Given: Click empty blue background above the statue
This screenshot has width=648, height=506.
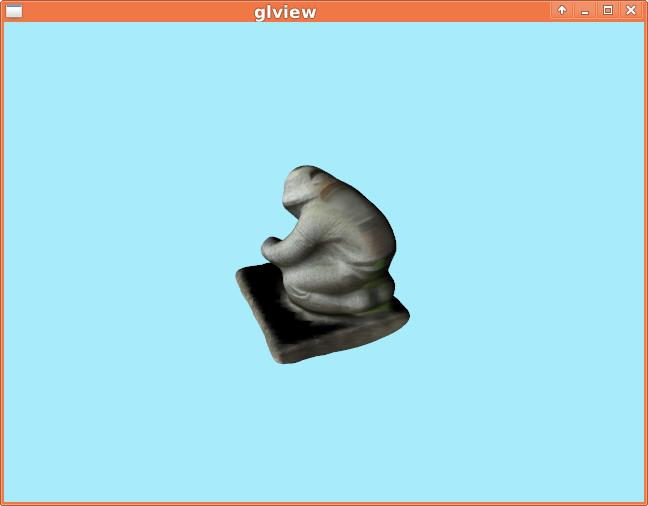Looking at the screenshot, I should pyautogui.click(x=320, y=90).
